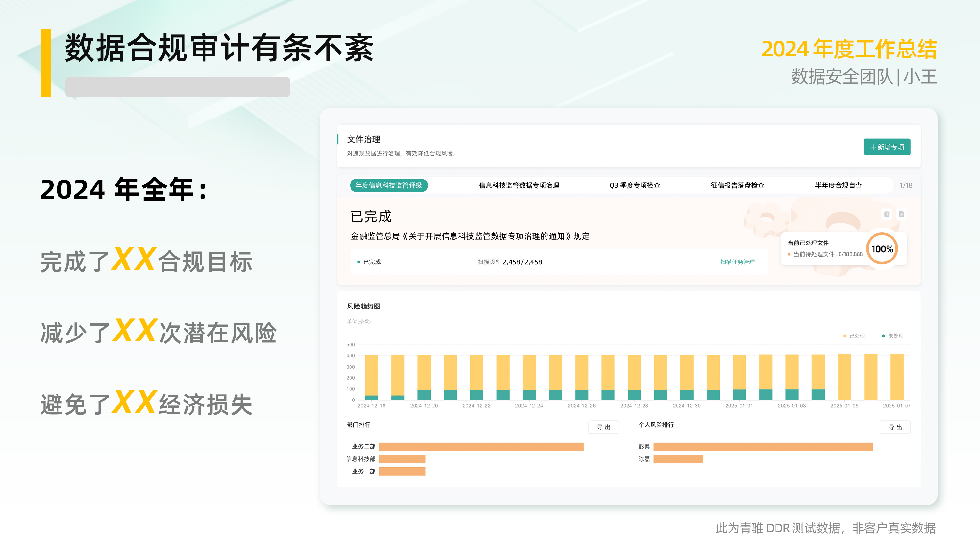This screenshot has height=551, width=980.
Task: Click the 信息科技部 department bar
Action: pyautogui.click(x=402, y=459)
